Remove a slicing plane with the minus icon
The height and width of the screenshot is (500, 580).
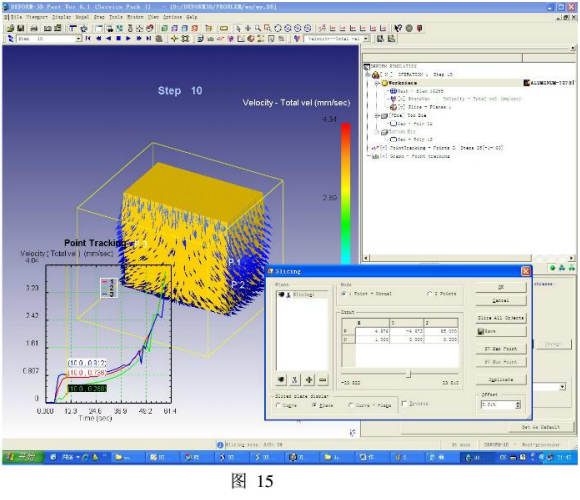pyautogui.click(x=323, y=379)
